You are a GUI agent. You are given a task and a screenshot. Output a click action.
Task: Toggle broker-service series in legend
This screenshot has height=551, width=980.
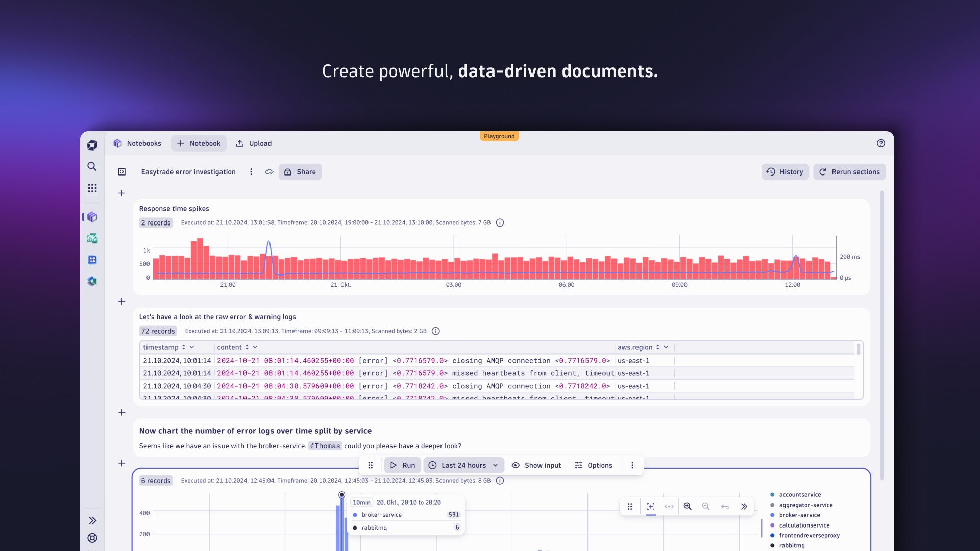pos(795,515)
